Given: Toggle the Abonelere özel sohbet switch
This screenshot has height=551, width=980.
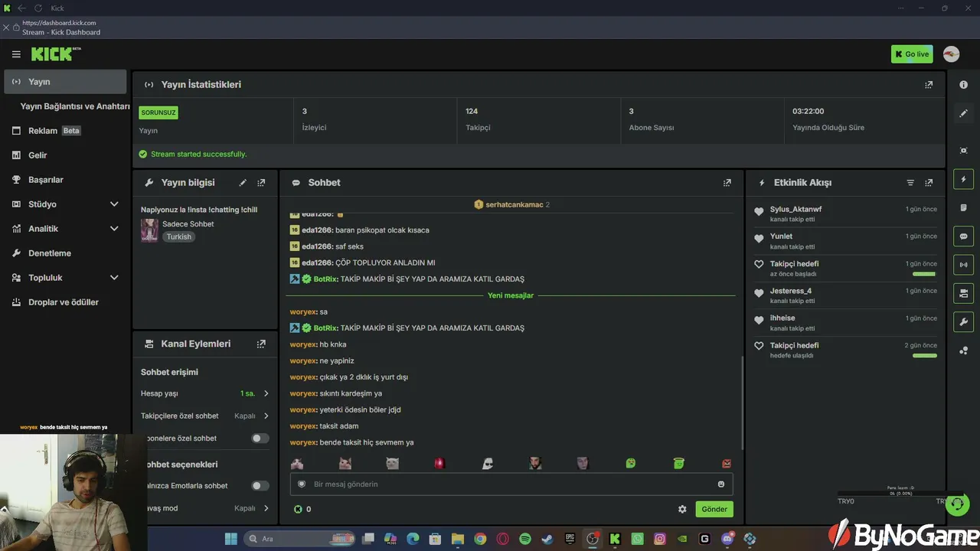Looking at the screenshot, I should (x=260, y=439).
